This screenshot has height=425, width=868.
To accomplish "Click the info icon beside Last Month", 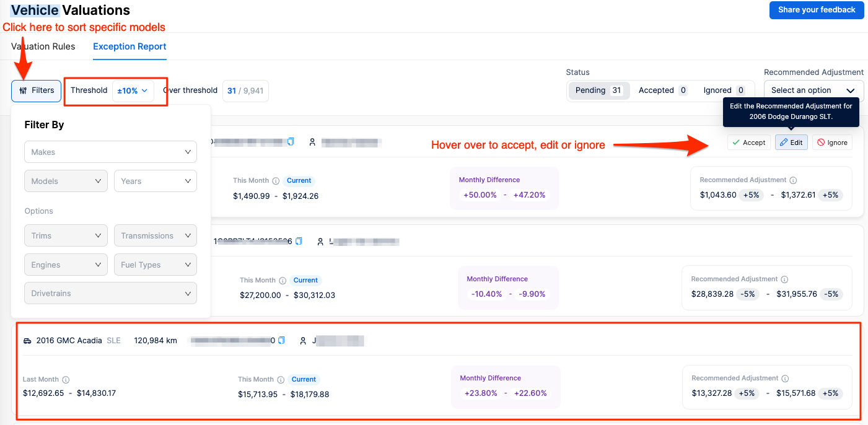I will tap(66, 380).
